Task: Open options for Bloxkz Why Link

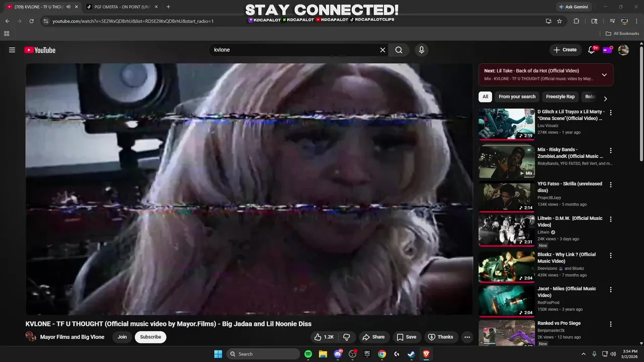Action: point(611,255)
